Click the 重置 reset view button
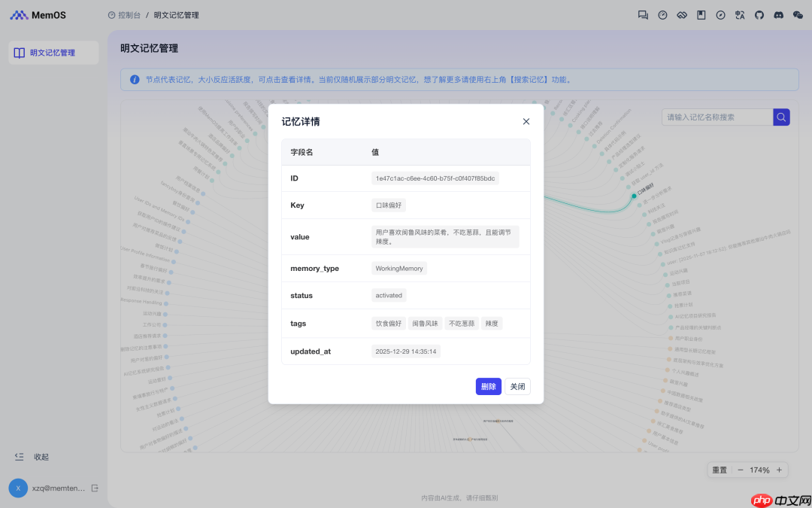This screenshot has height=508, width=812. click(719, 470)
